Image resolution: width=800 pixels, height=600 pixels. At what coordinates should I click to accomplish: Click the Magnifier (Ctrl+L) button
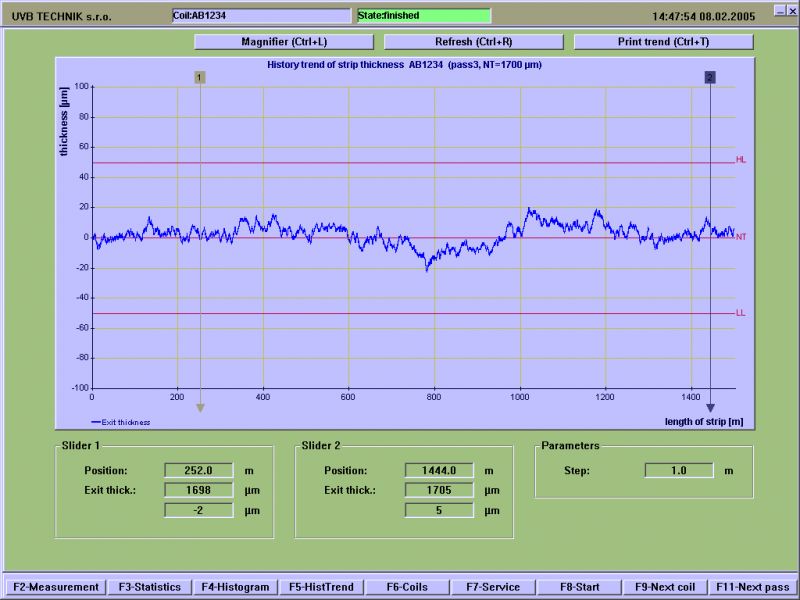[x=283, y=42]
